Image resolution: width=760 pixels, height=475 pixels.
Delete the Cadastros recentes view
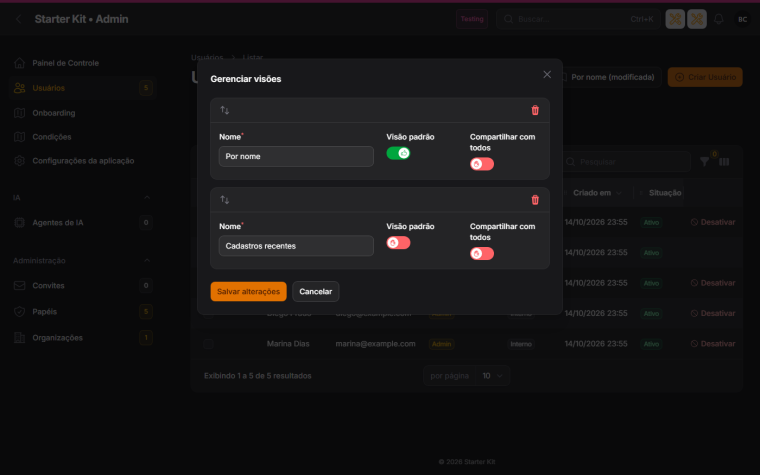click(535, 200)
